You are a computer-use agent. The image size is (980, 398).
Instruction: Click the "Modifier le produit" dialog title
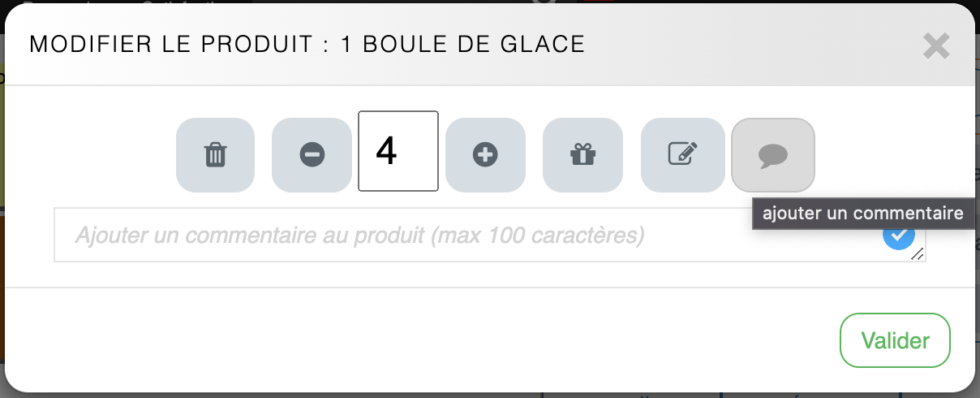click(x=307, y=45)
